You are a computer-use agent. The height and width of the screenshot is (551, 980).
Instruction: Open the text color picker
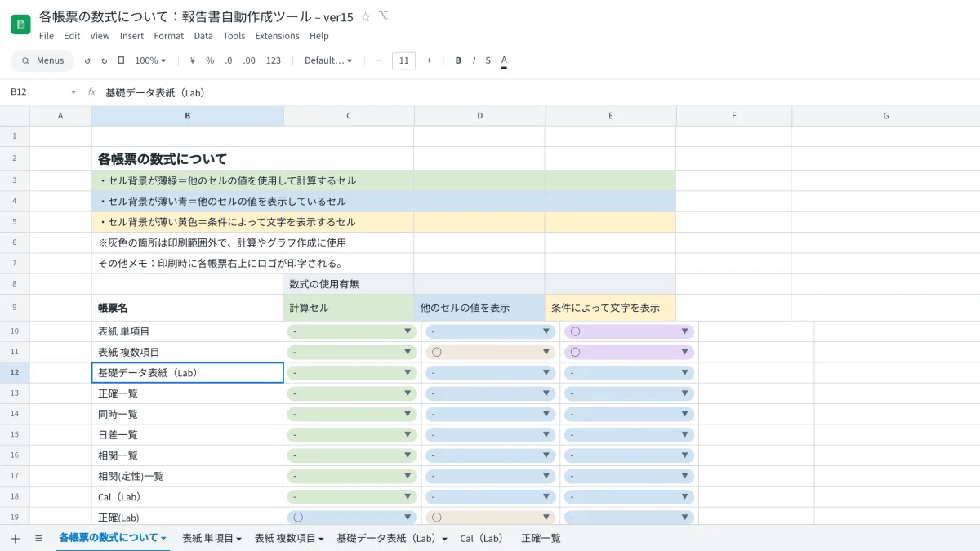504,60
